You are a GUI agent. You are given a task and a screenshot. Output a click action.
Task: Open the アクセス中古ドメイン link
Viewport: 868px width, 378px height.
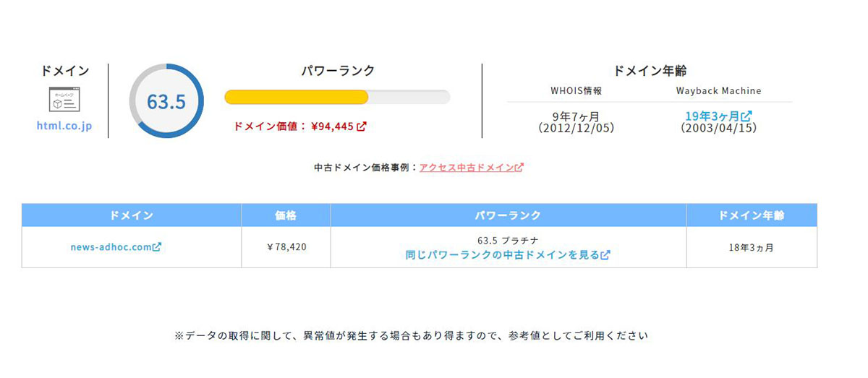[471, 167]
